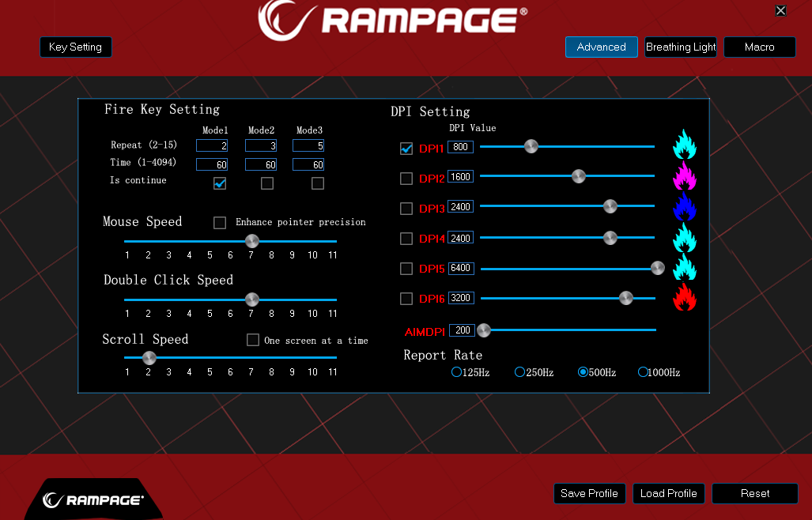Image resolution: width=812 pixels, height=520 pixels.
Task: Click the cyan flame icon for DPI4
Action: [685, 238]
